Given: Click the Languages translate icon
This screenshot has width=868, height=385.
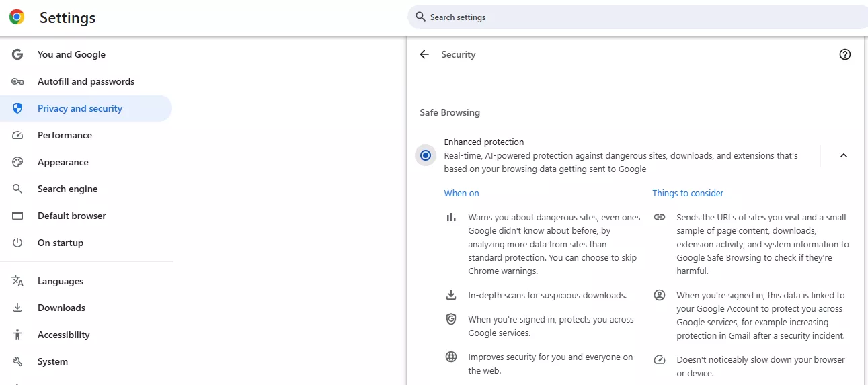Looking at the screenshot, I should 17,281.
